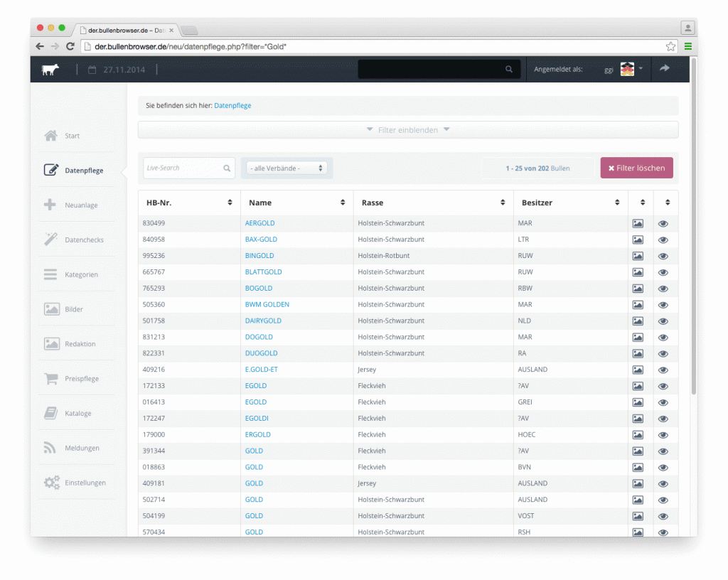Click the cow logo in header
This screenshot has width=728, height=580.
click(x=50, y=70)
